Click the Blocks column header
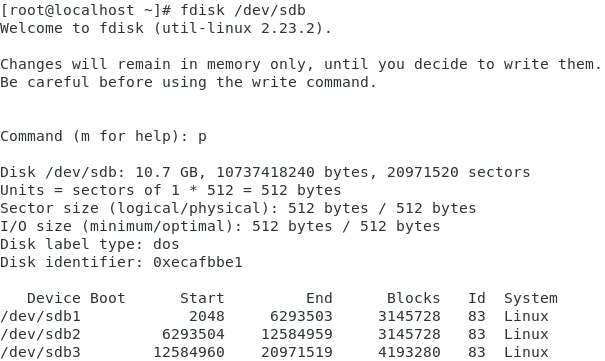The height and width of the screenshot is (361, 605). click(x=414, y=298)
